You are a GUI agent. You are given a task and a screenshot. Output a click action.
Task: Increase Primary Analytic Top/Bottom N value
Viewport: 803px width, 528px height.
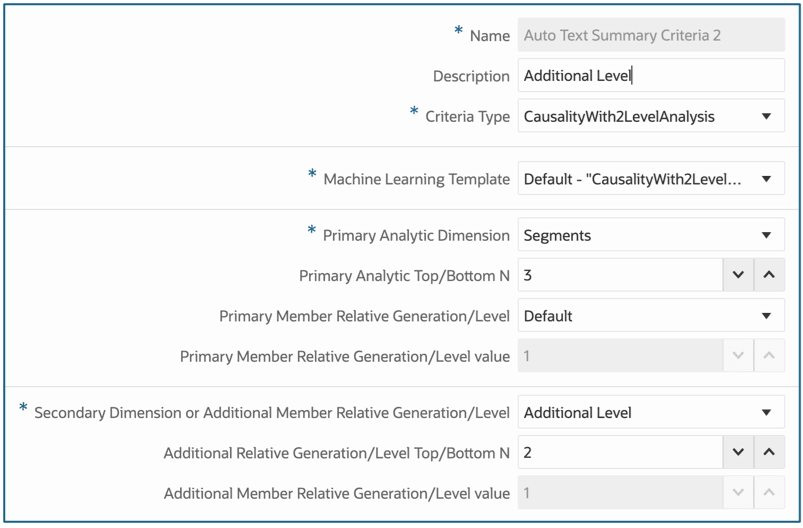[x=769, y=275]
